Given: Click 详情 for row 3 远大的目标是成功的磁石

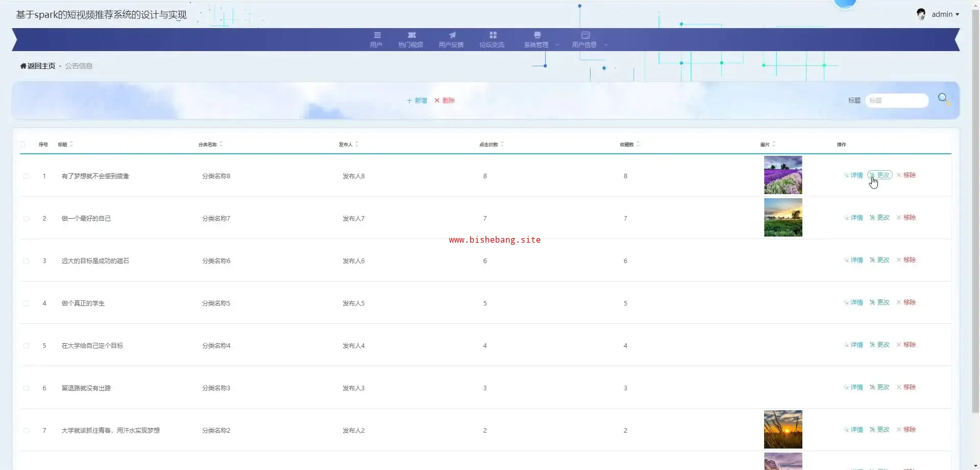Looking at the screenshot, I should click(853, 260).
